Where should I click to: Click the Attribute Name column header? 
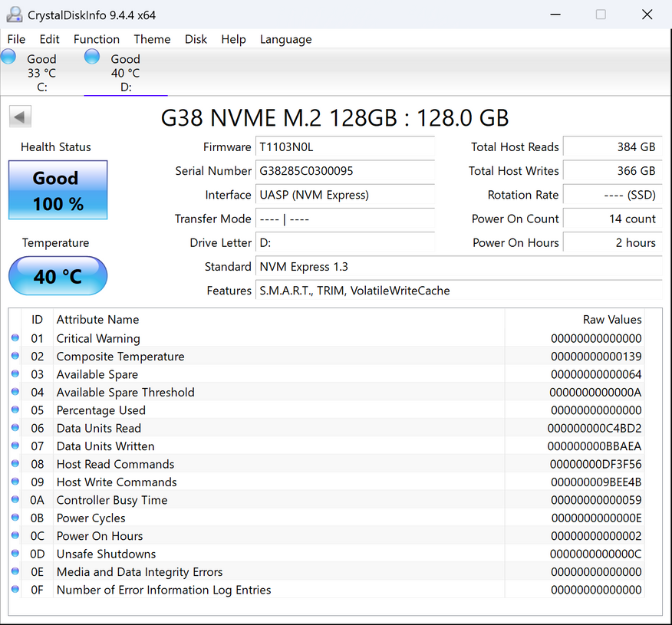(x=98, y=320)
